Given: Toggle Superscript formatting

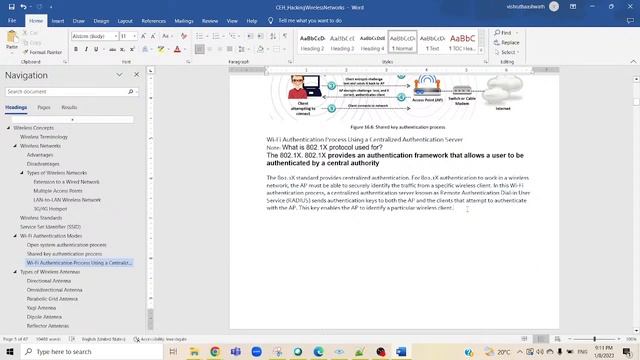Looking at the screenshot, I should (x=132, y=49).
